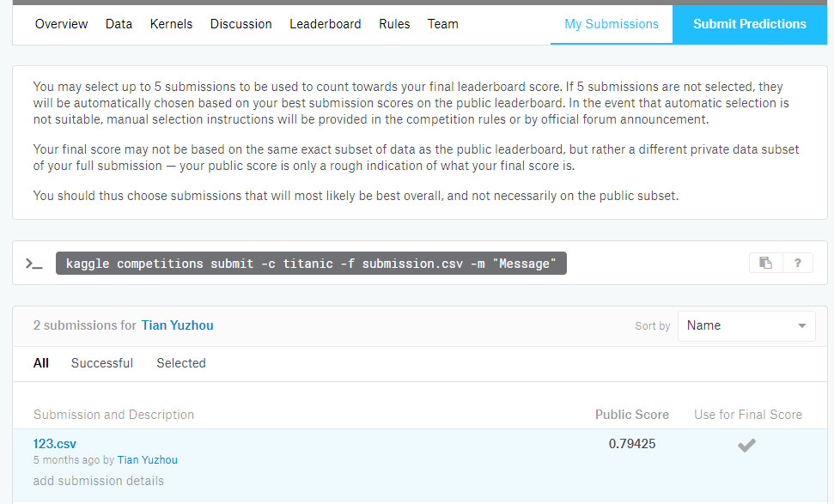Open the API command help question mark
The image size is (834, 504).
point(797,263)
